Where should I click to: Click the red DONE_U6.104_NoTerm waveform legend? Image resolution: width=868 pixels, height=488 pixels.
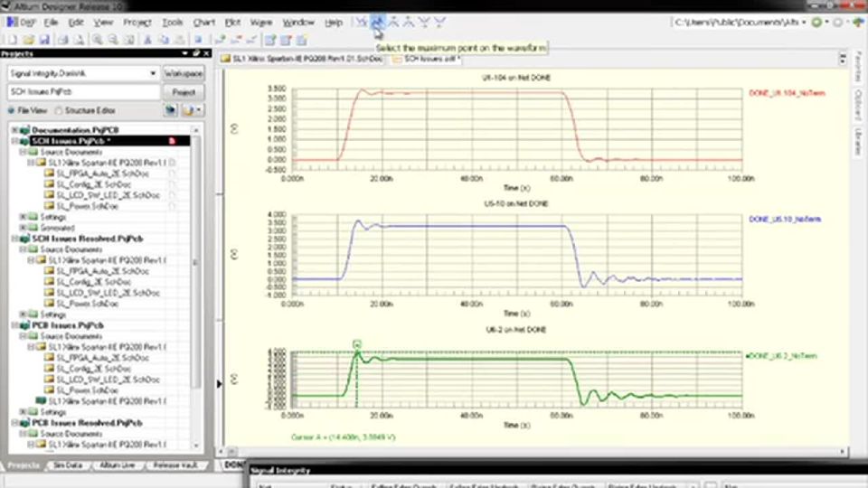787,93
